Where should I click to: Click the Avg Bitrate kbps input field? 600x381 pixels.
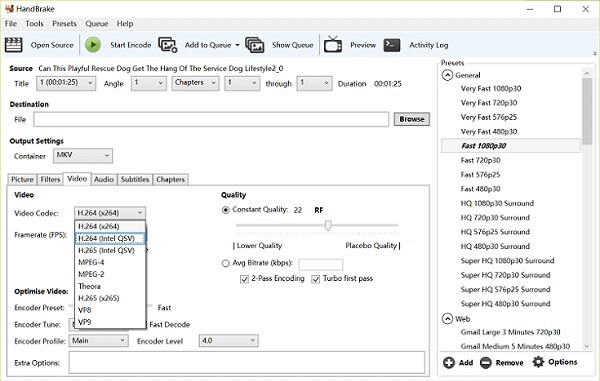(321, 264)
